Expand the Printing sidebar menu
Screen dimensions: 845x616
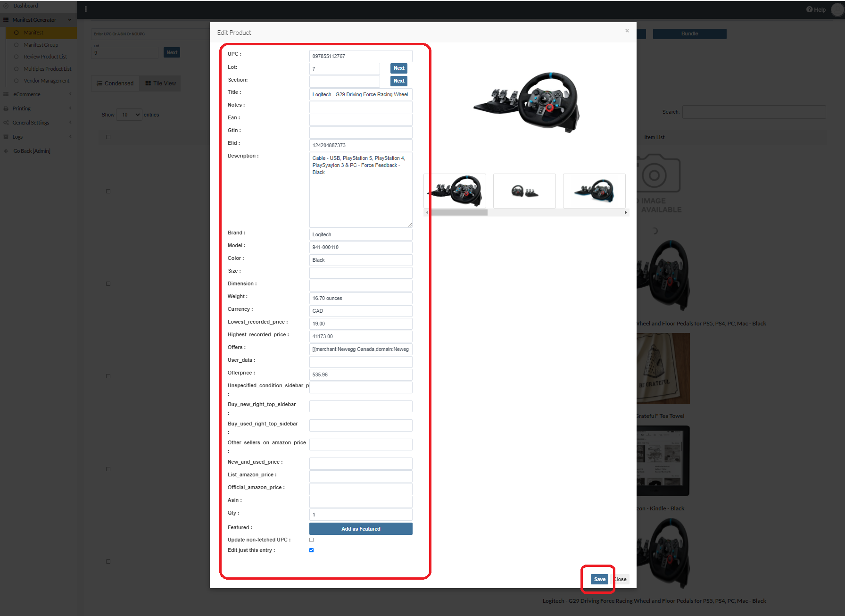click(38, 108)
